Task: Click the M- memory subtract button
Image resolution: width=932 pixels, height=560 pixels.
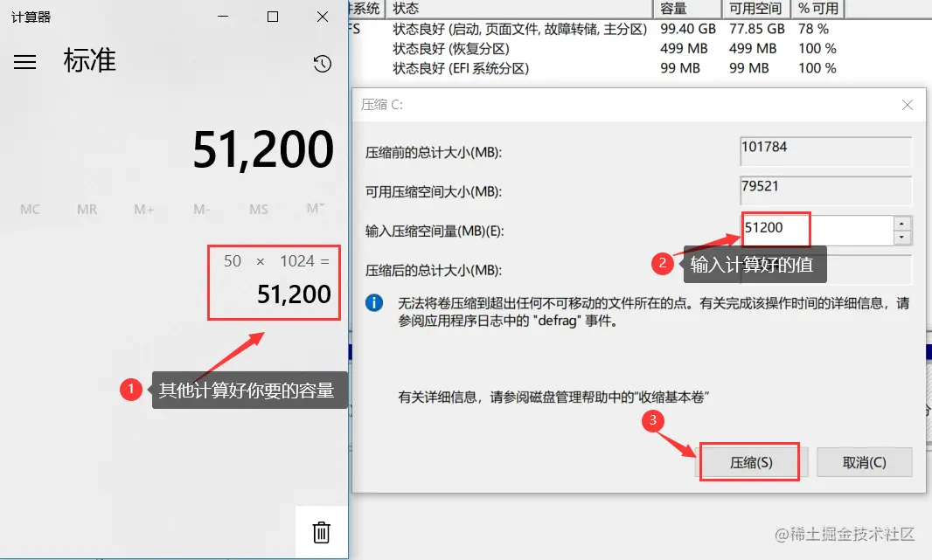Action: coord(200,209)
